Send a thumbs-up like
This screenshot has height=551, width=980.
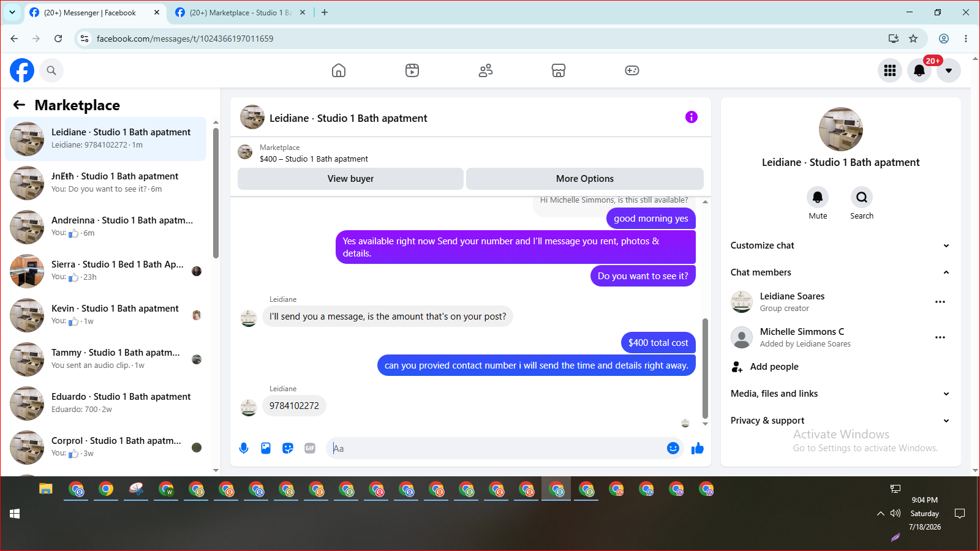click(x=698, y=448)
